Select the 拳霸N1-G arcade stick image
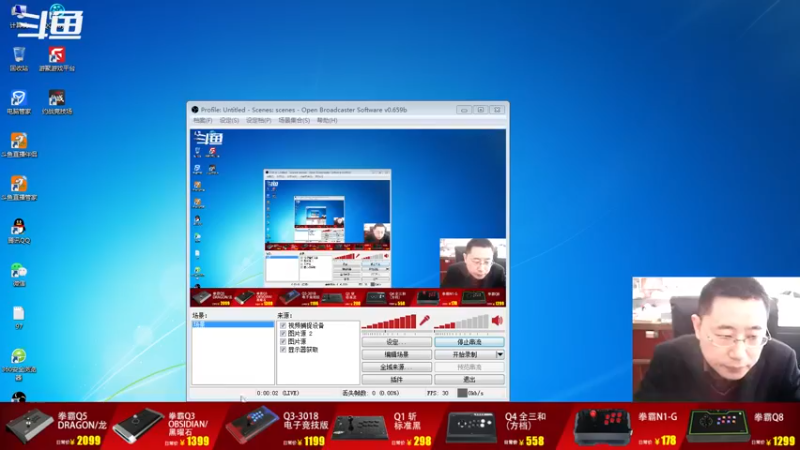Viewport: 800px width, 450px height. [602, 428]
